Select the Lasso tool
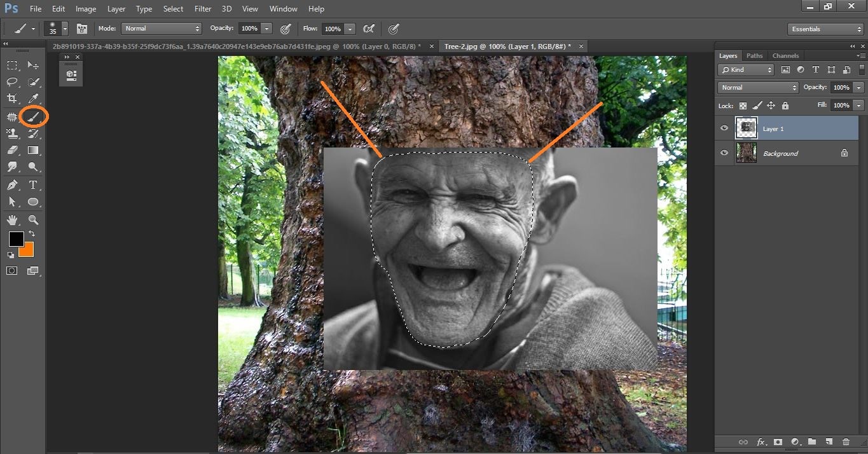 [x=11, y=81]
